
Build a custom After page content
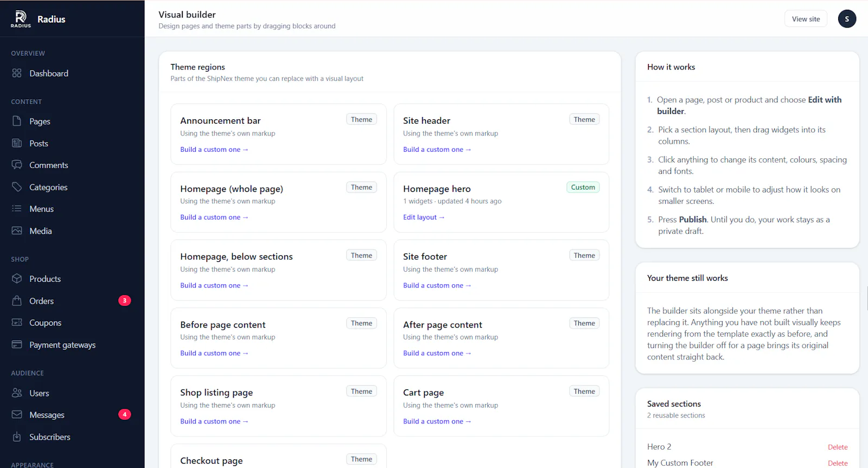click(x=437, y=354)
